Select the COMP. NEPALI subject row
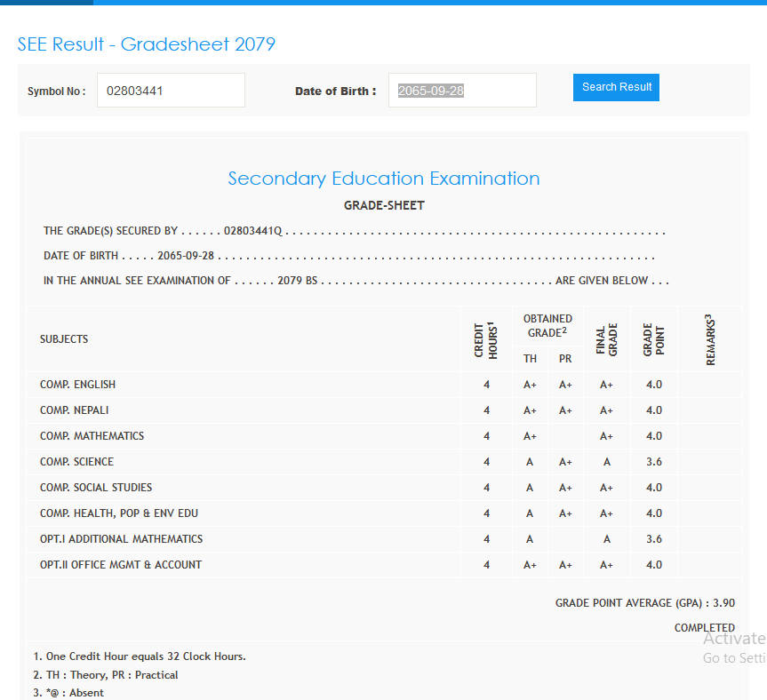767x700 pixels. (75, 410)
